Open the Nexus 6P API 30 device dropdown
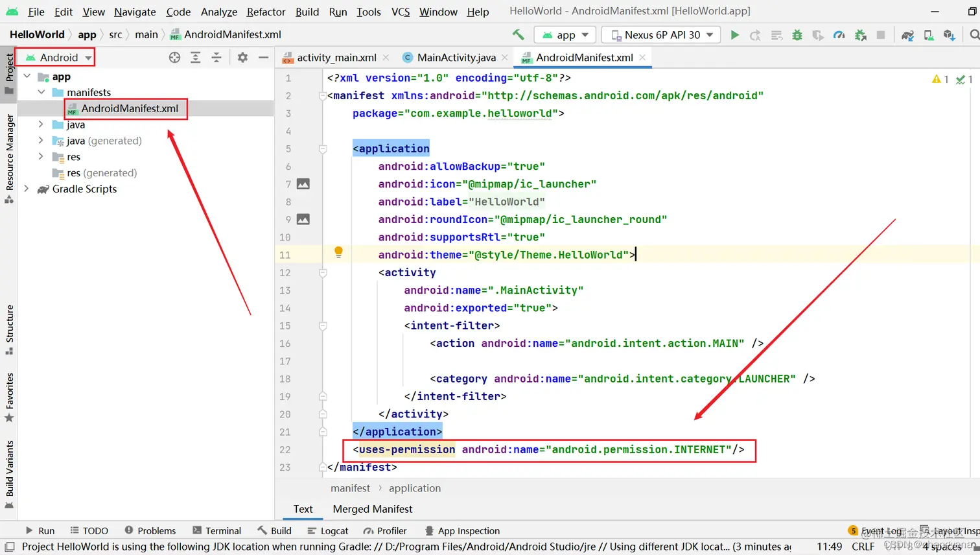 pos(661,35)
